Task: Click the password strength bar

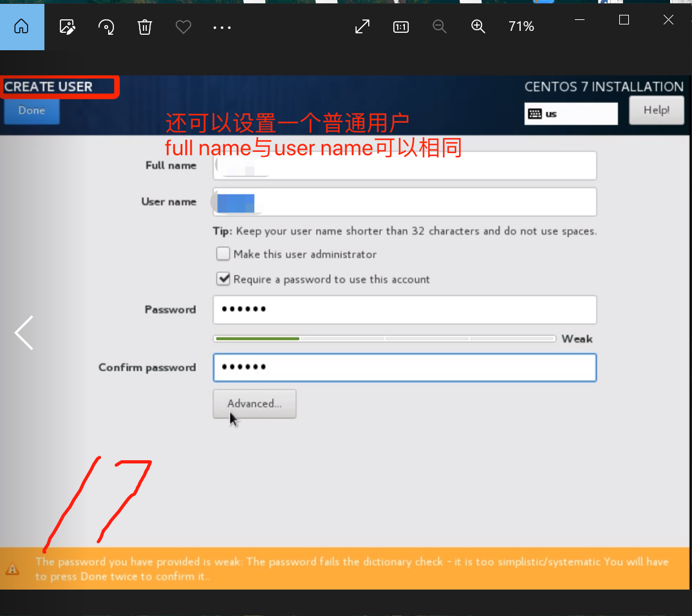Action: coord(384,339)
